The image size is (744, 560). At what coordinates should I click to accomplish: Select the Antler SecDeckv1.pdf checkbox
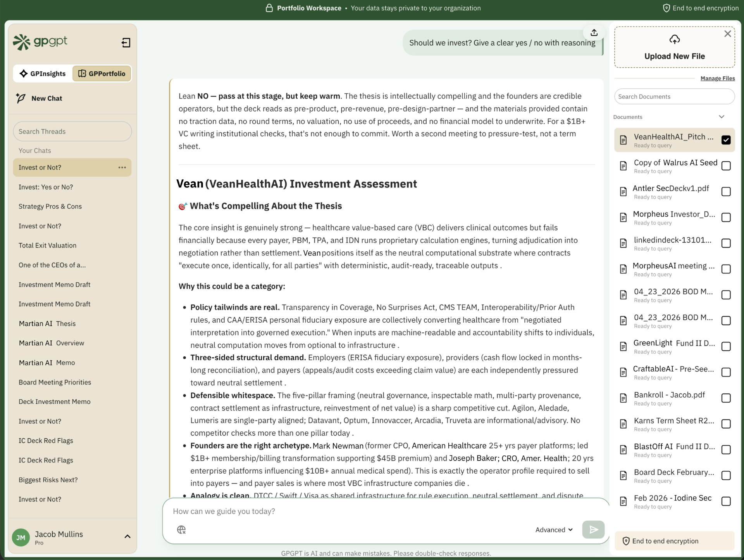click(726, 192)
